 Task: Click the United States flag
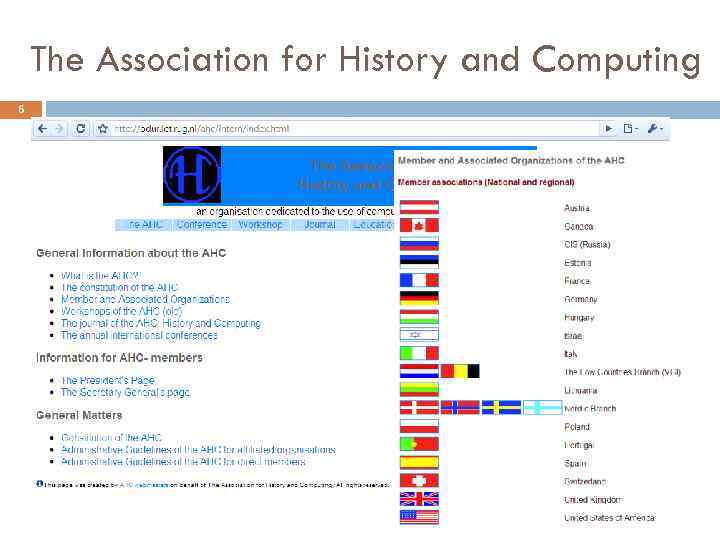pyautogui.click(x=419, y=517)
